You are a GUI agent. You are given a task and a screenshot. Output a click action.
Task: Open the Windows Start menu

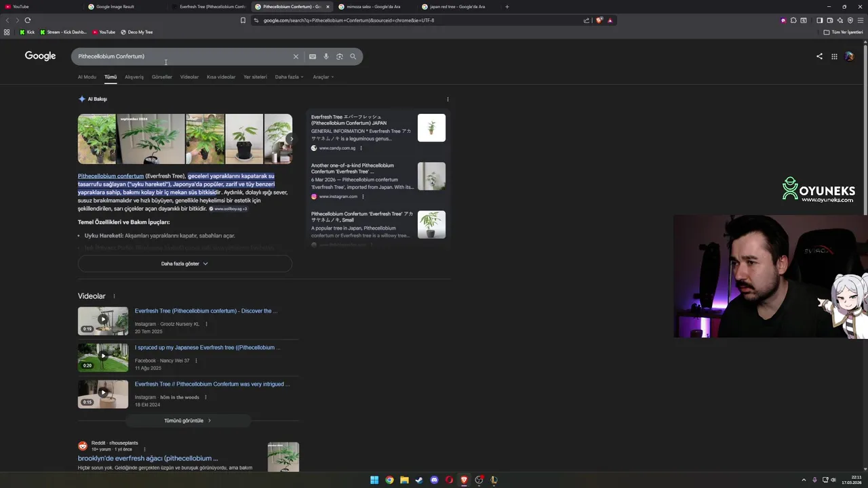(374, 480)
